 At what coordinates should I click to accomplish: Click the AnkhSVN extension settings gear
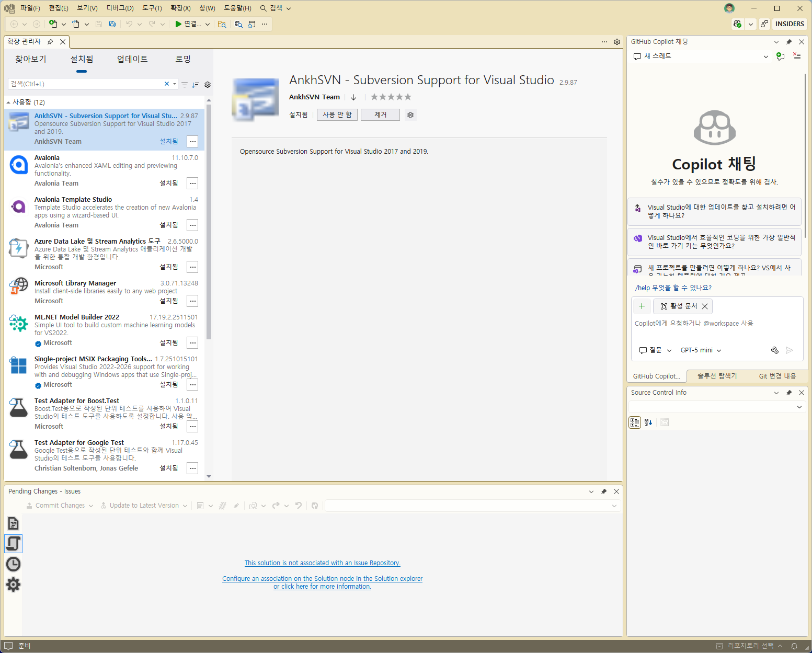point(410,115)
